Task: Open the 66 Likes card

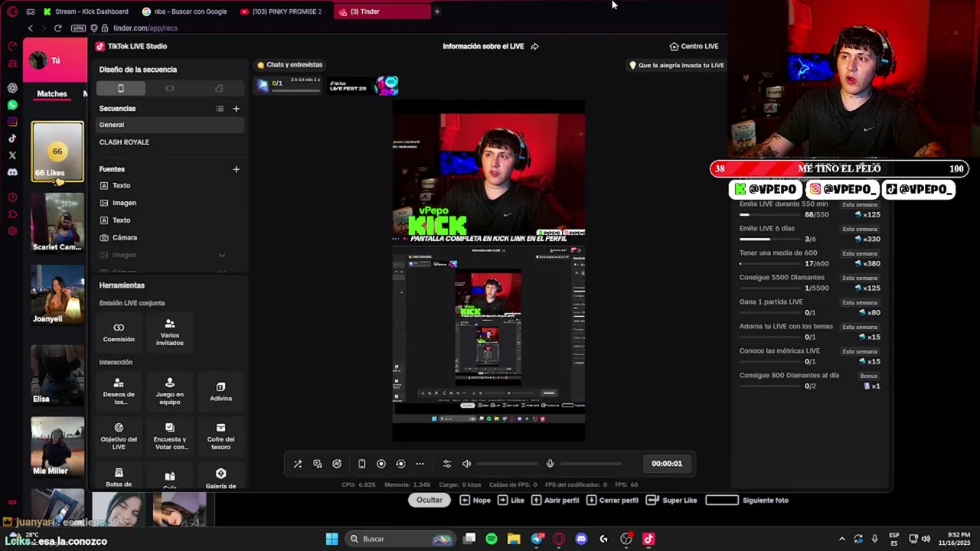Action: [x=57, y=152]
